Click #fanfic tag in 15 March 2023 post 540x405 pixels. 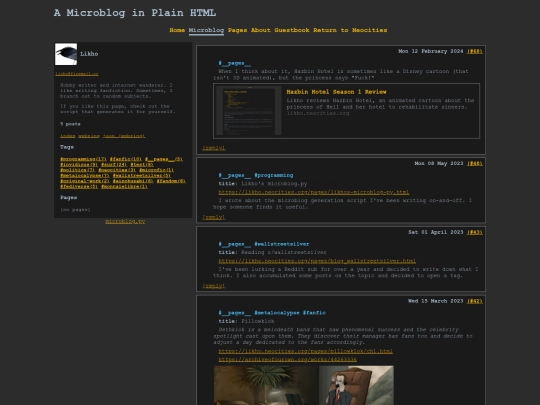tap(314, 313)
